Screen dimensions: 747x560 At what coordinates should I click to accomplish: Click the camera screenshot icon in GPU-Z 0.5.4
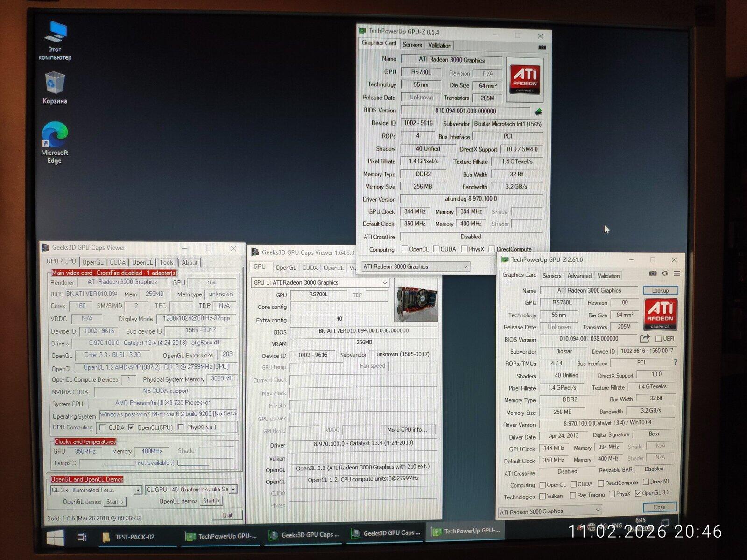[542, 47]
